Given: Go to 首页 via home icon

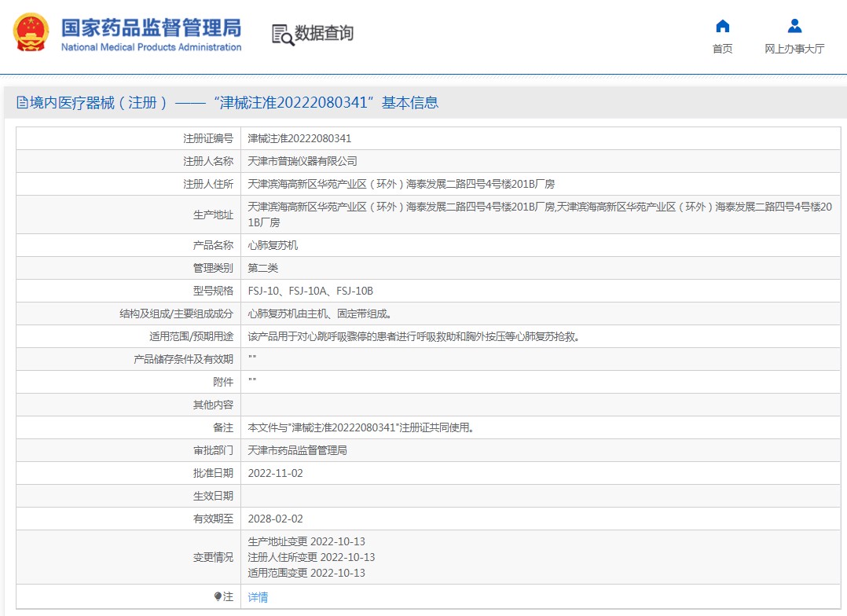Looking at the screenshot, I should tap(722, 26).
